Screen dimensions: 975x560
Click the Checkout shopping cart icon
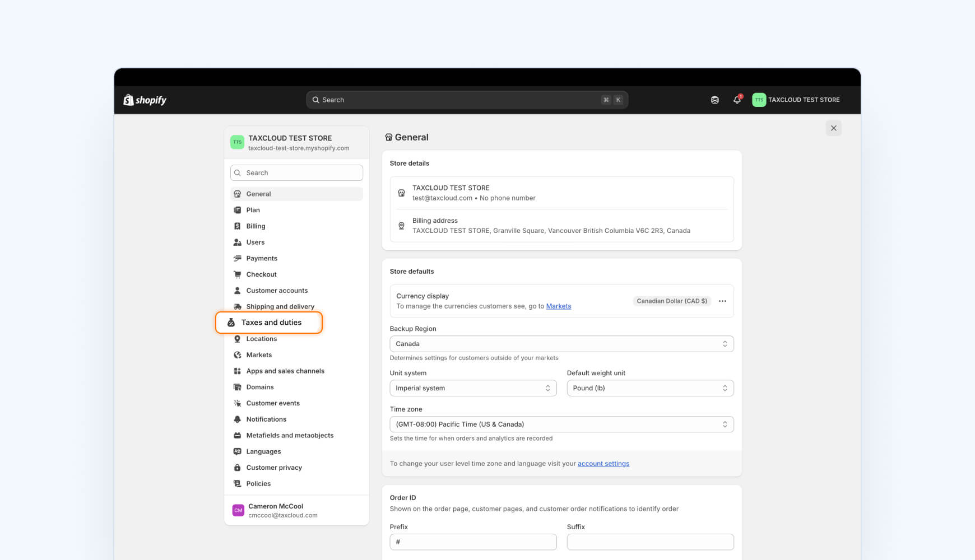238,274
